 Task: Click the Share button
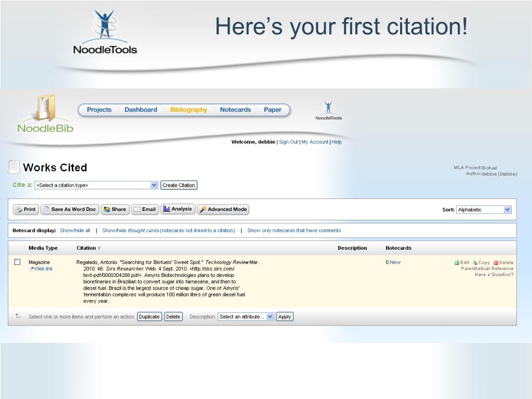click(115, 209)
